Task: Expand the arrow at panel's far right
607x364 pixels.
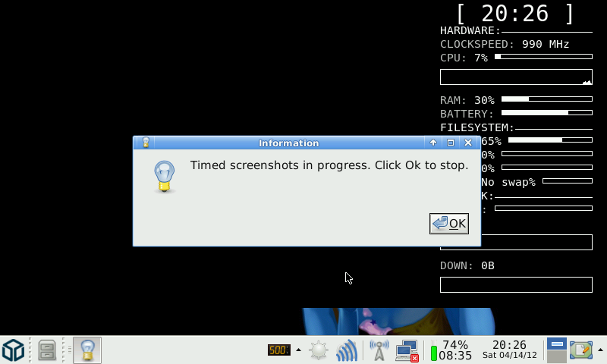Action: 600,350
